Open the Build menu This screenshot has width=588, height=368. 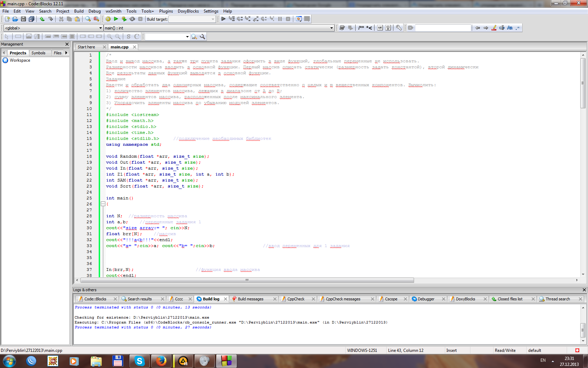coord(79,11)
